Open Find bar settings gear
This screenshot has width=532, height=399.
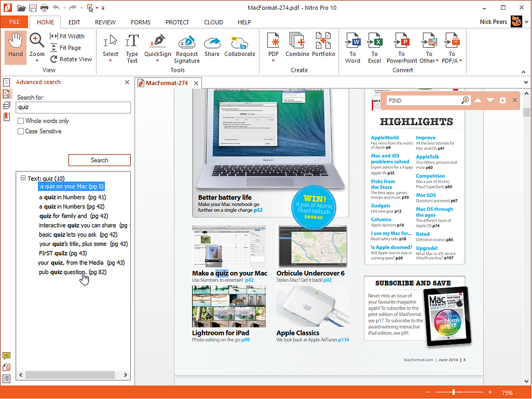pos(503,100)
